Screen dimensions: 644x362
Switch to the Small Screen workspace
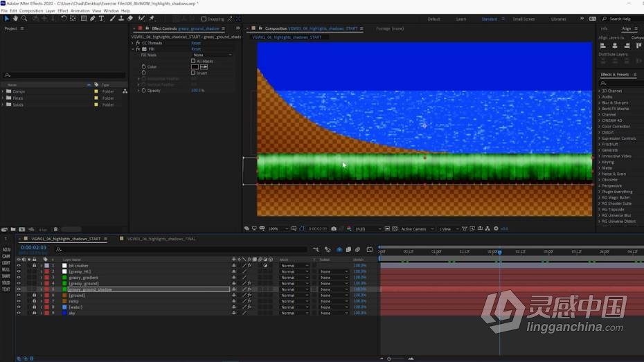[x=524, y=19]
